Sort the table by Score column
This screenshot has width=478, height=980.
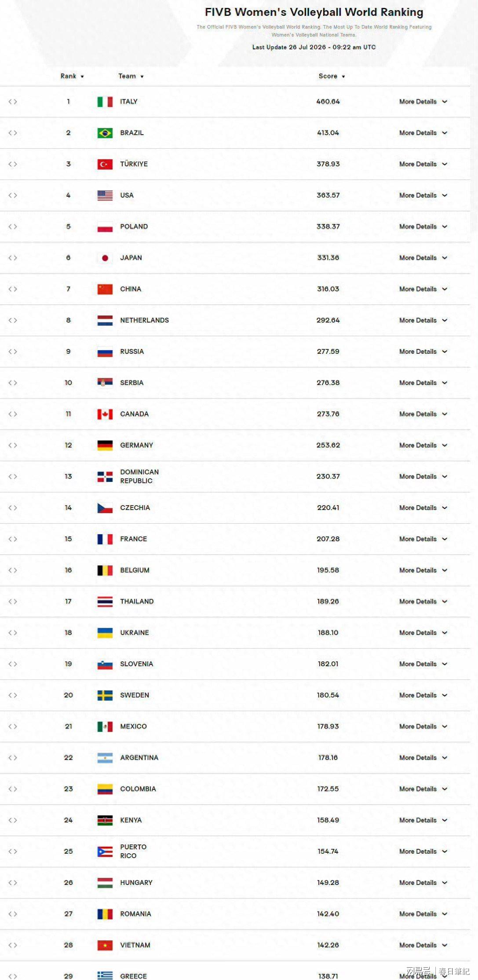332,76
